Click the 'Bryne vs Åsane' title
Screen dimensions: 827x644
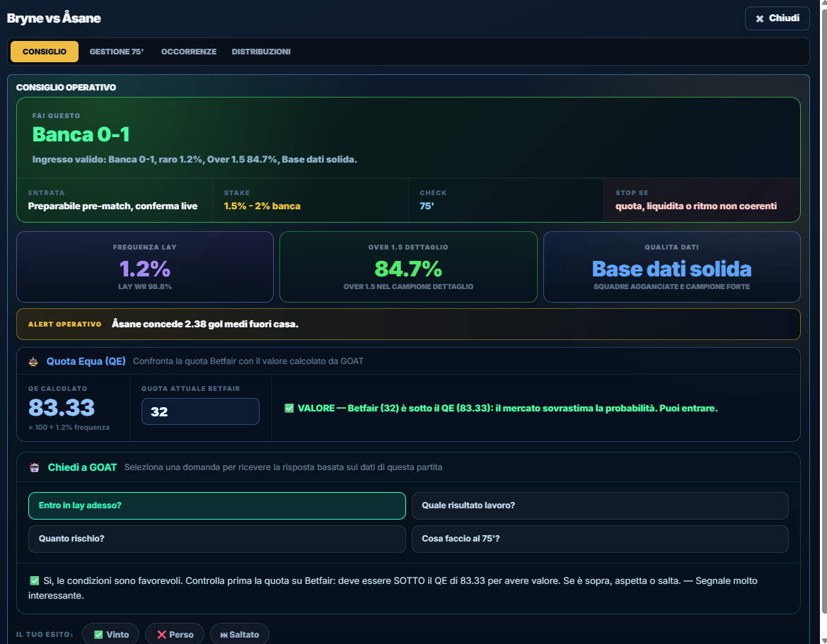point(54,18)
